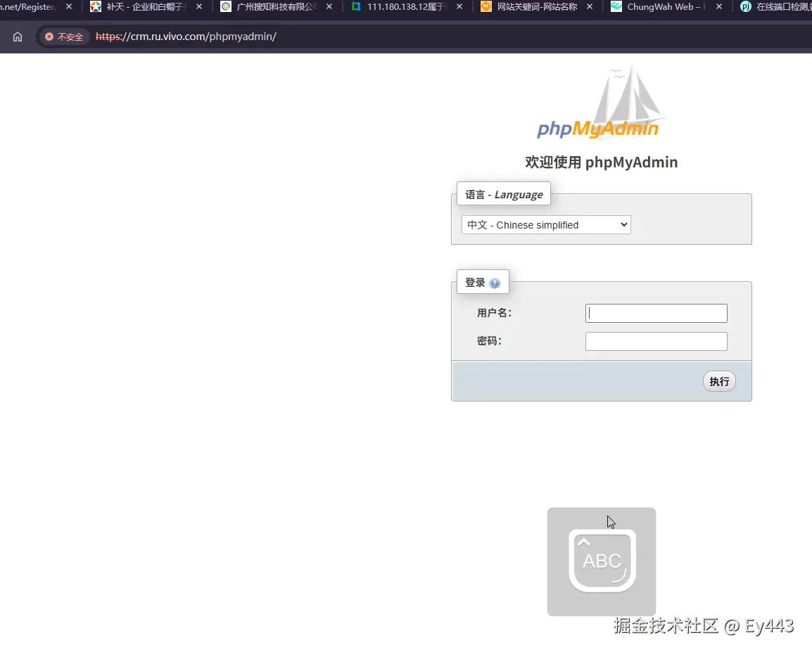Click the 不安全 security warning badge

point(64,37)
